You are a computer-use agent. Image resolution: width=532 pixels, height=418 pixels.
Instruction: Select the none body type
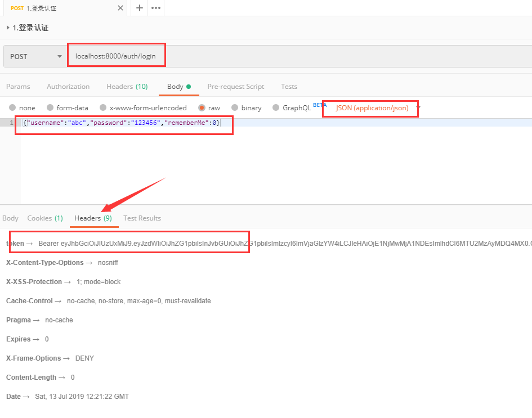pyautogui.click(x=12, y=107)
